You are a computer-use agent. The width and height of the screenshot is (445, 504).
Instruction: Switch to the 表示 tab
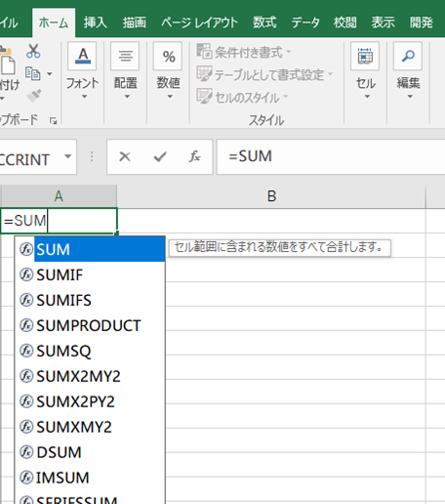[383, 22]
